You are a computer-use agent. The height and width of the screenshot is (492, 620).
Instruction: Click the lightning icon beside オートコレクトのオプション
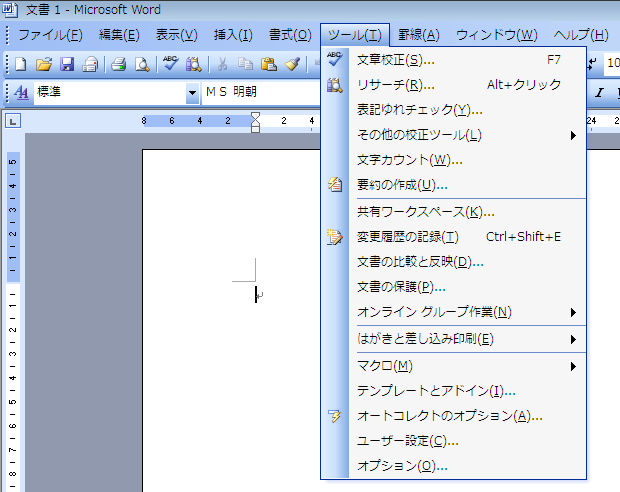tap(335, 416)
